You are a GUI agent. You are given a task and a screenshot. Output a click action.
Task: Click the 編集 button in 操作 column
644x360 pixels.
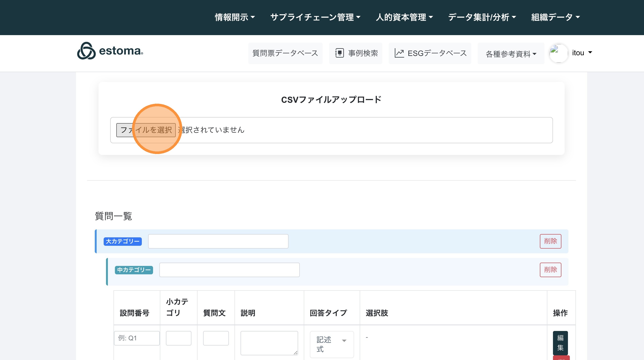560,342
